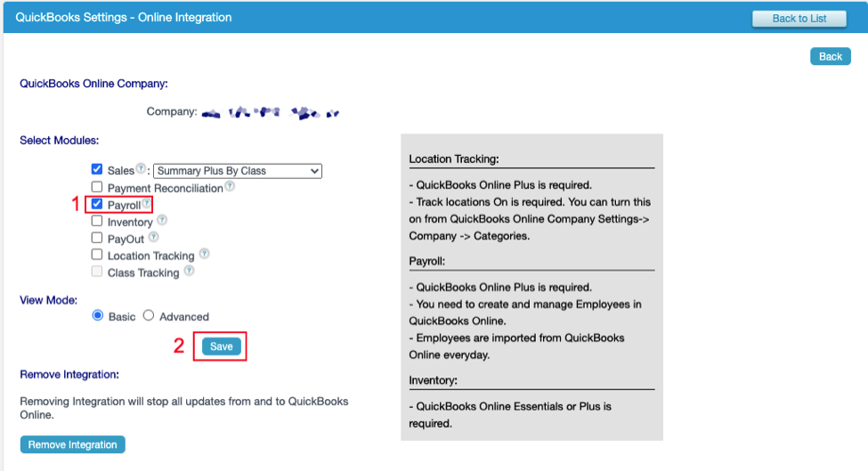Open the Summary Plus By Class dropdown
This screenshot has width=868, height=472.
click(237, 171)
